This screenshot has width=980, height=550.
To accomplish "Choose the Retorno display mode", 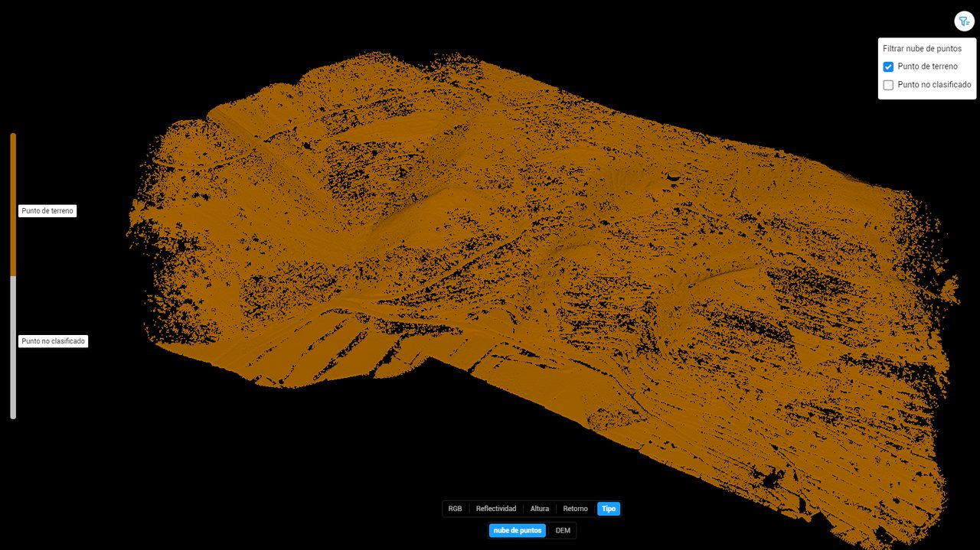I will pyautogui.click(x=576, y=509).
